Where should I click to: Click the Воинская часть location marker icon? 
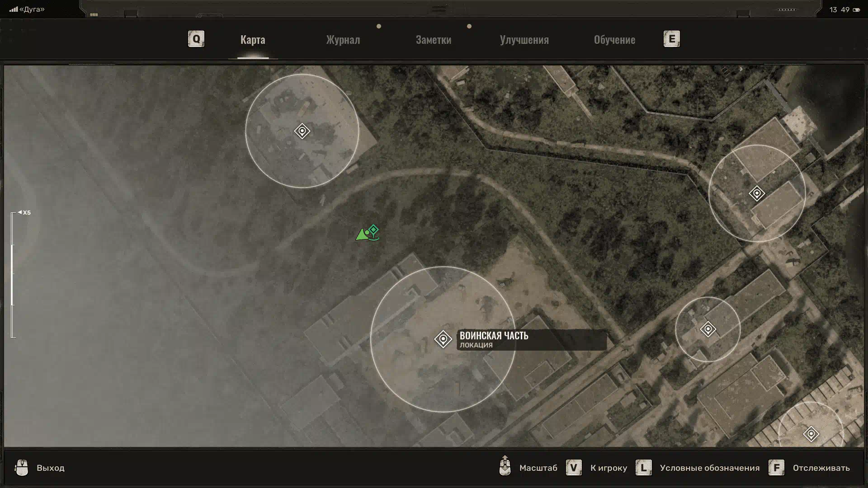coord(443,339)
